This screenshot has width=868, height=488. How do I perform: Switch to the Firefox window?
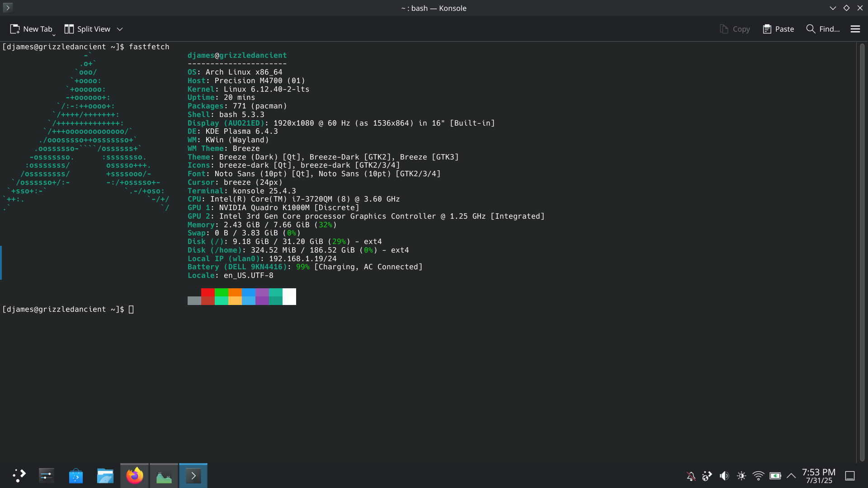coord(134,475)
